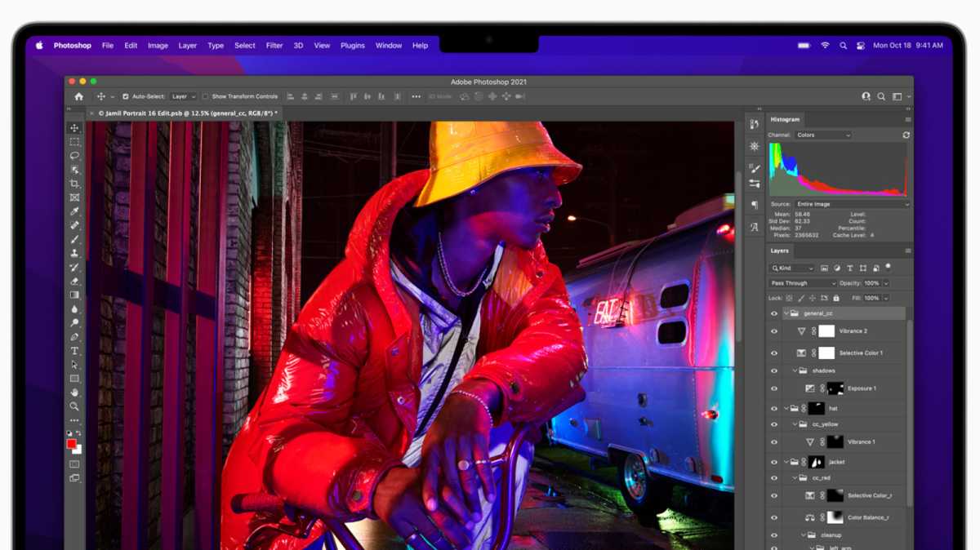Select the Hand tool

pos(74,393)
